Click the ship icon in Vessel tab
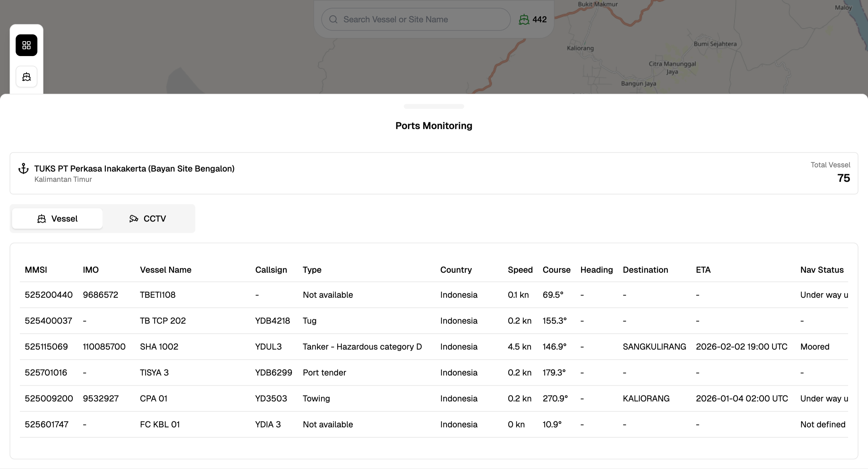Image resolution: width=868 pixels, height=469 pixels. [42, 219]
